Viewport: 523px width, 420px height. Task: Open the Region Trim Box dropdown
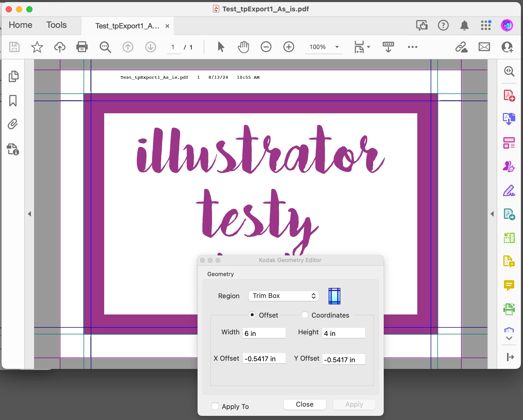tap(283, 296)
